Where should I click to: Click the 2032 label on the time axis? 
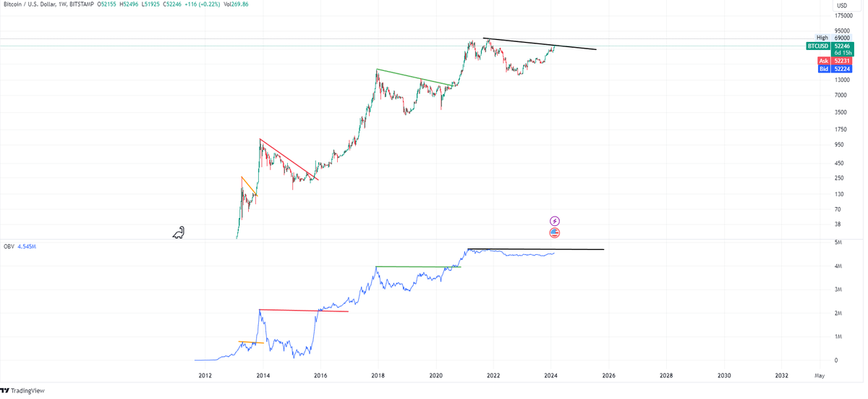click(782, 376)
